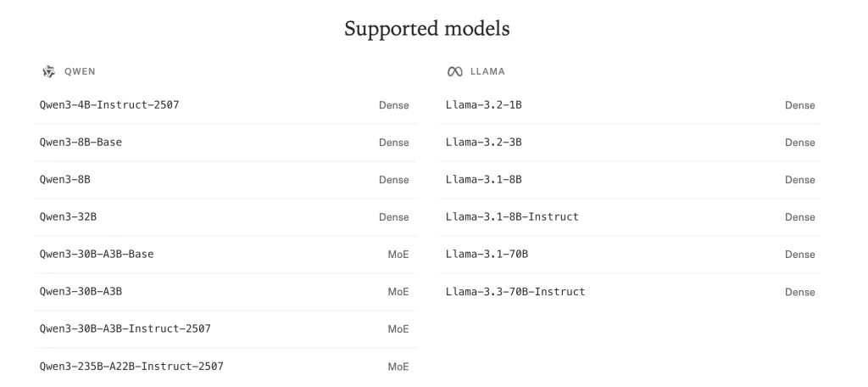Click the Llama-3.2-1B model name

(484, 105)
